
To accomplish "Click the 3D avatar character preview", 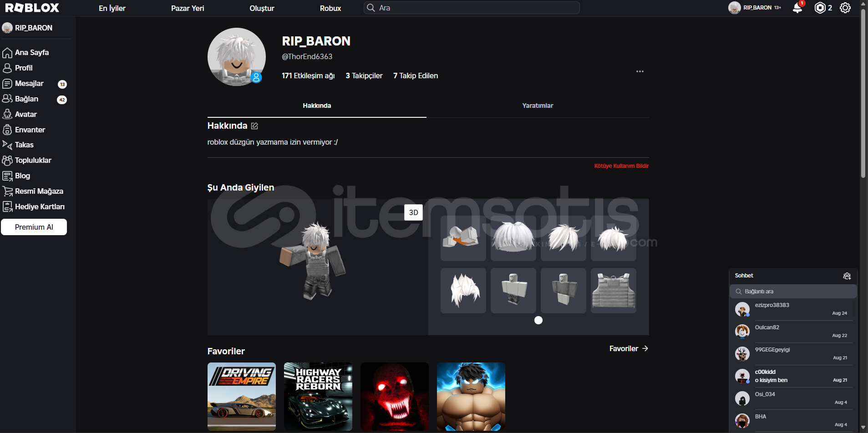I will pos(313,261).
